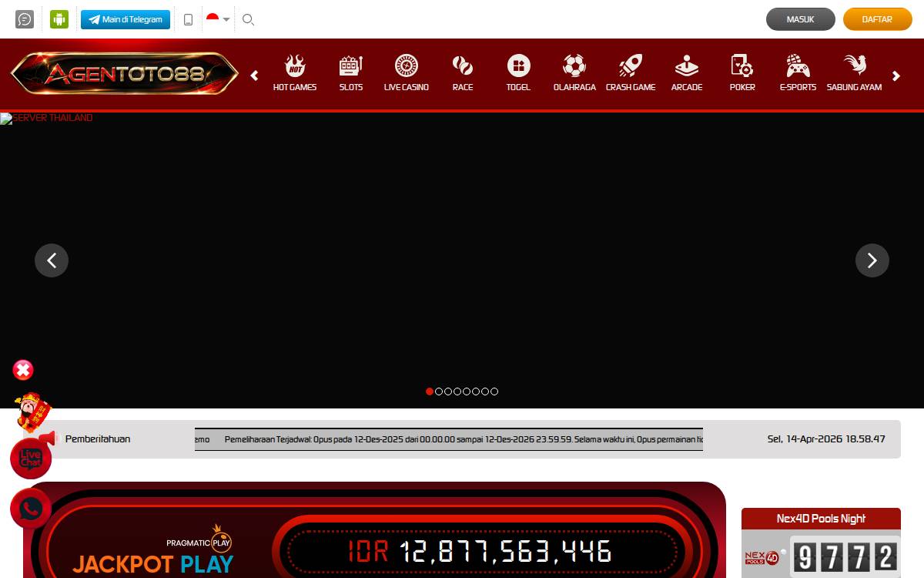924x578 pixels.
Task: Click the Android app download icon
Action: [x=59, y=19]
